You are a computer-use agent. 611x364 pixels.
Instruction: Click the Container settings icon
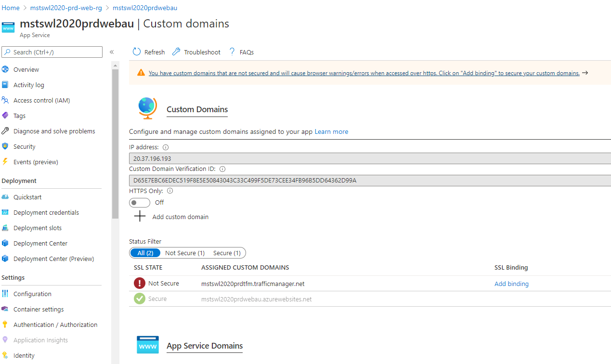5,309
